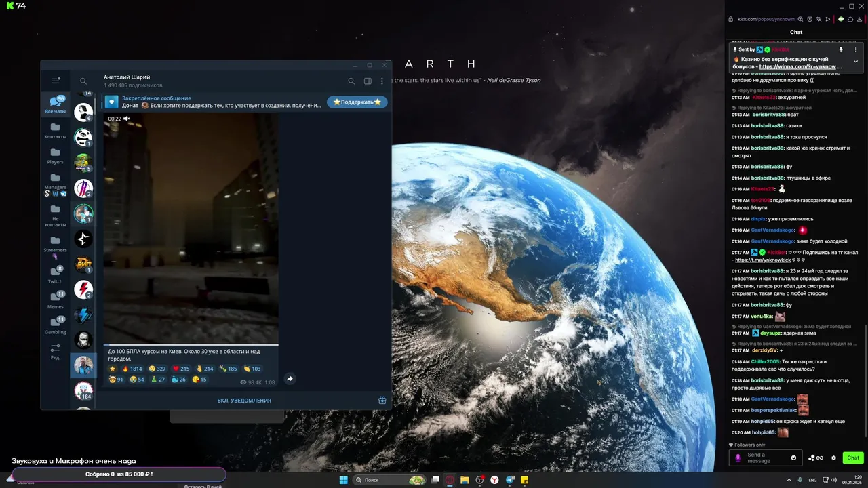Open the РИП avatar chat
Image resolution: width=868 pixels, height=488 pixels.
coord(83,264)
